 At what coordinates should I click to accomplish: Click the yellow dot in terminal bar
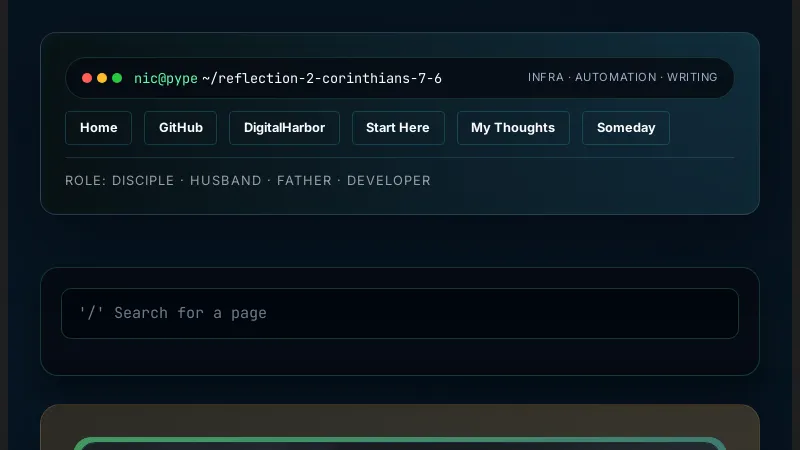tap(102, 78)
